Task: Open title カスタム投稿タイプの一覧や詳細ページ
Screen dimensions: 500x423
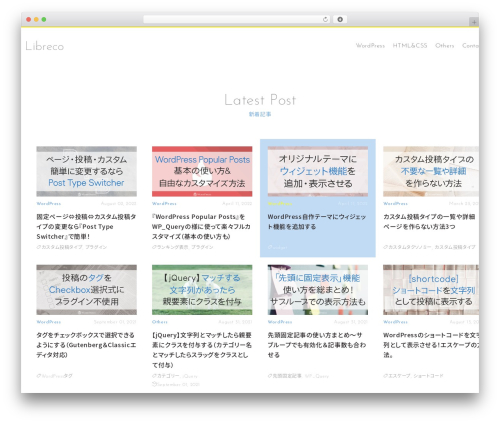Action: (x=429, y=222)
